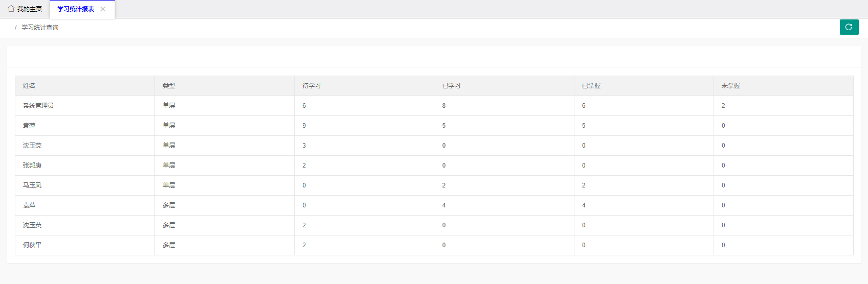Select the 何秋平 name cell
The height and width of the screenshot is (284, 868).
tap(32, 245)
